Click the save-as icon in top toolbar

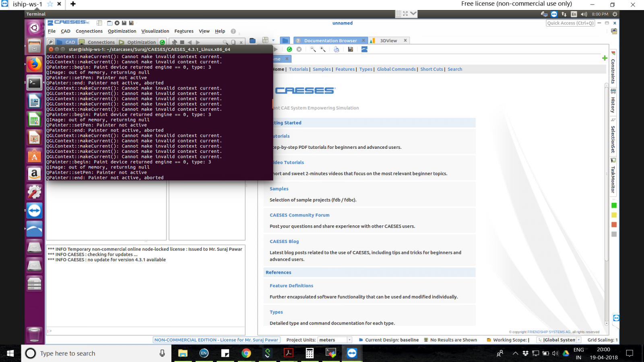[131, 23]
